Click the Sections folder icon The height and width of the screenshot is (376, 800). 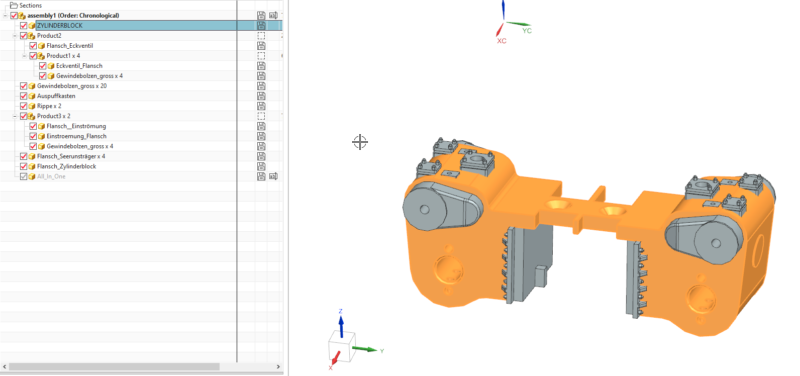tap(14, 6)
